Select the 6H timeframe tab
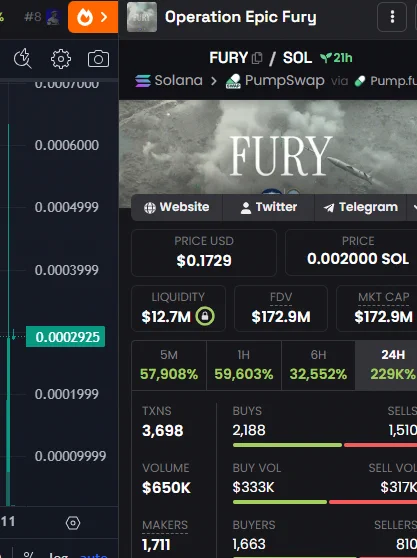 [x=318, y=365]
